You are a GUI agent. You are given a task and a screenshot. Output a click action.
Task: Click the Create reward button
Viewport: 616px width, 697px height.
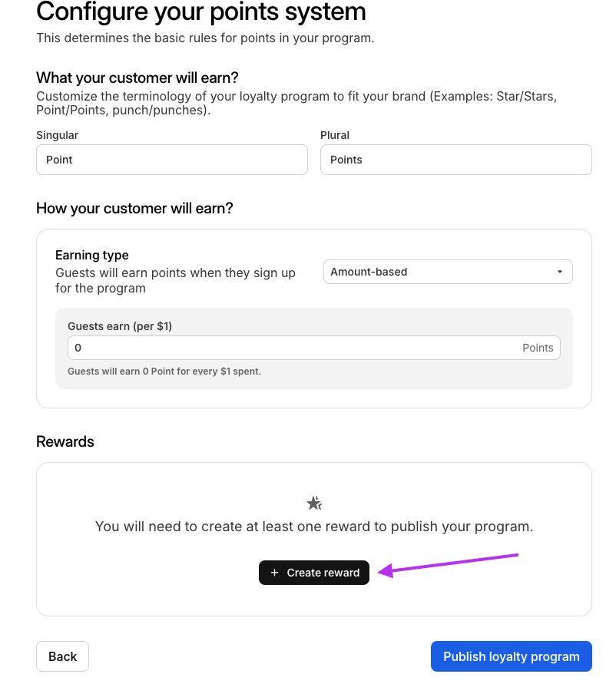pos(314,573)
